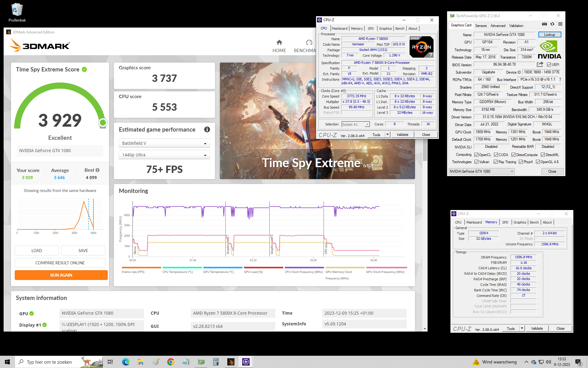Open the notification center icon

point(579,362)
